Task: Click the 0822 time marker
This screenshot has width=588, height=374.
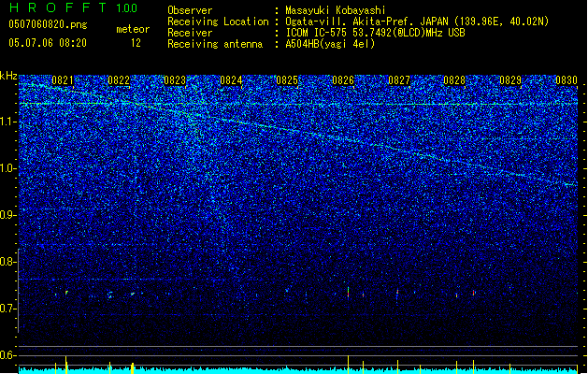Action: [119, 80]
